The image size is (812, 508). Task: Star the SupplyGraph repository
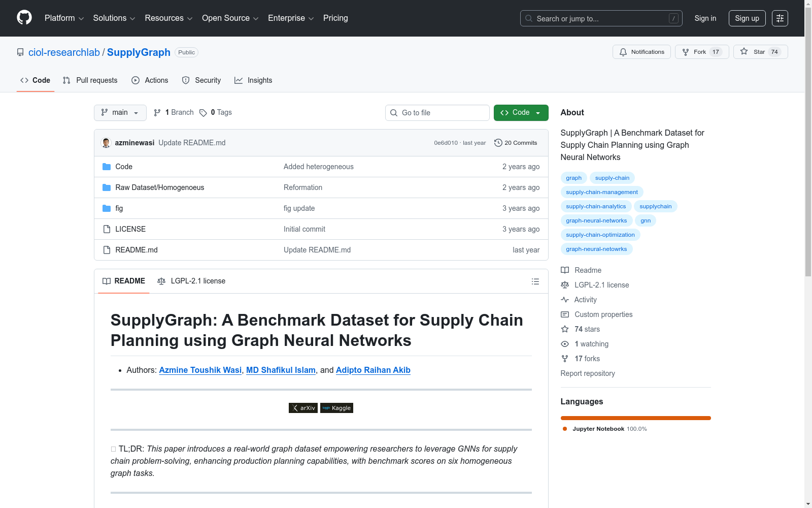(x=760, y=52)
